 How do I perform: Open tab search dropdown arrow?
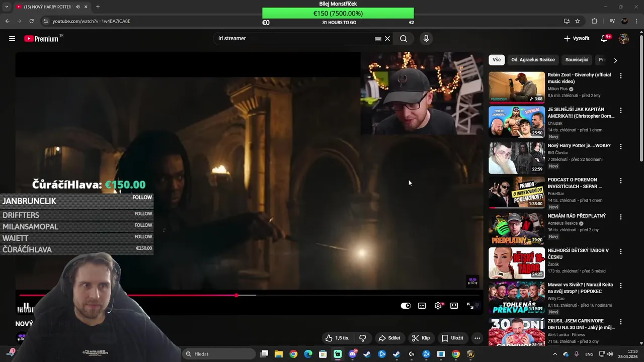point(7,7)
